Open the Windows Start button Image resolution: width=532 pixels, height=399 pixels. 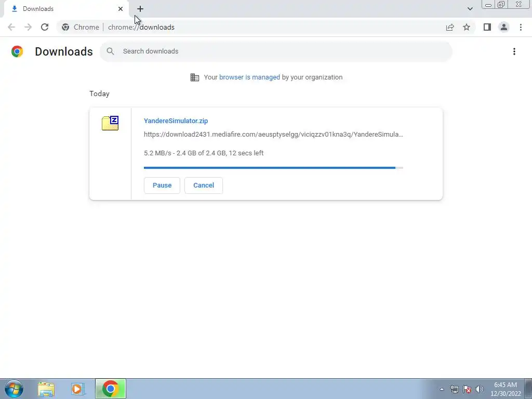tap(14, 389)
